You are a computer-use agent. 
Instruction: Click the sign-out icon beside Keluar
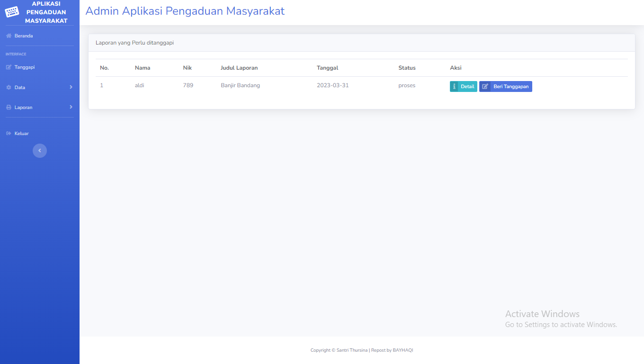(x=9, y=134)
